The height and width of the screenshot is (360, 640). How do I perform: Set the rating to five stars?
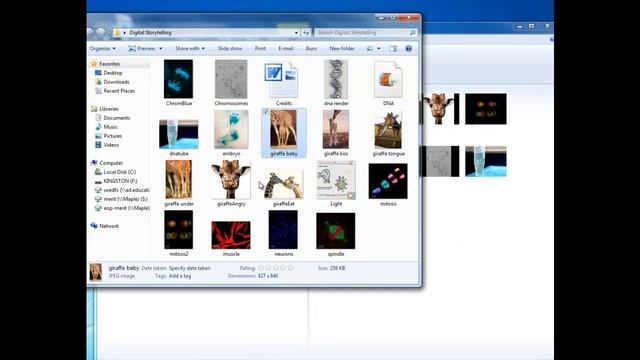coord(290,268)
